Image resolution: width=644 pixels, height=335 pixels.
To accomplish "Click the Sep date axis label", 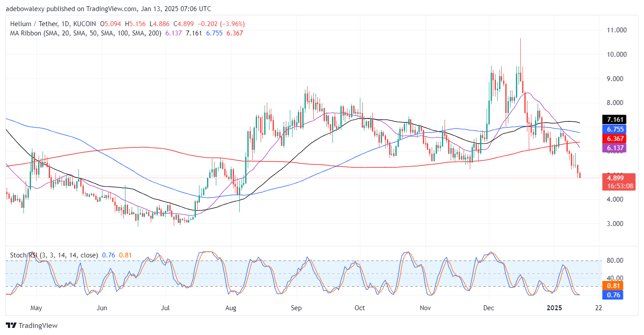I will tap(296, 308).
